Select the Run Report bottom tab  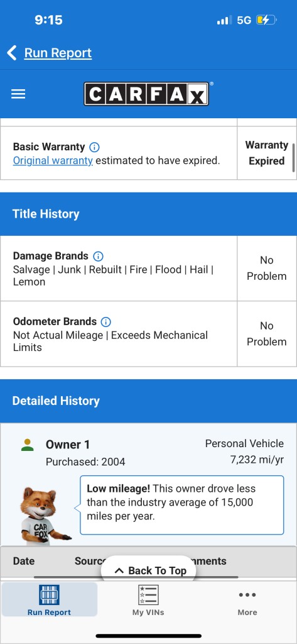click(49, 599)
